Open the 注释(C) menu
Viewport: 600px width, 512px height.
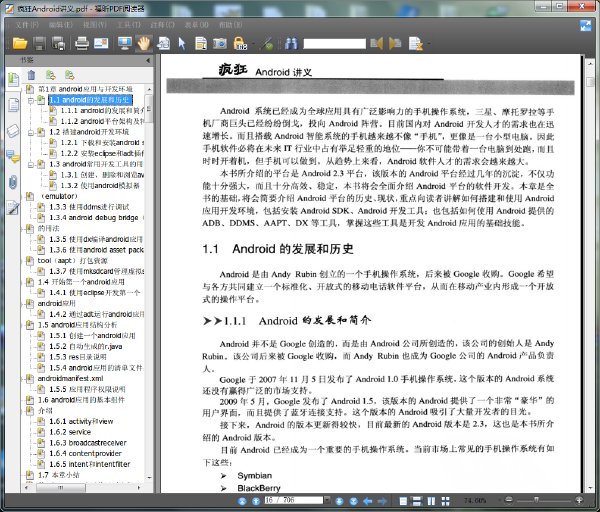(x=163, y=25)
